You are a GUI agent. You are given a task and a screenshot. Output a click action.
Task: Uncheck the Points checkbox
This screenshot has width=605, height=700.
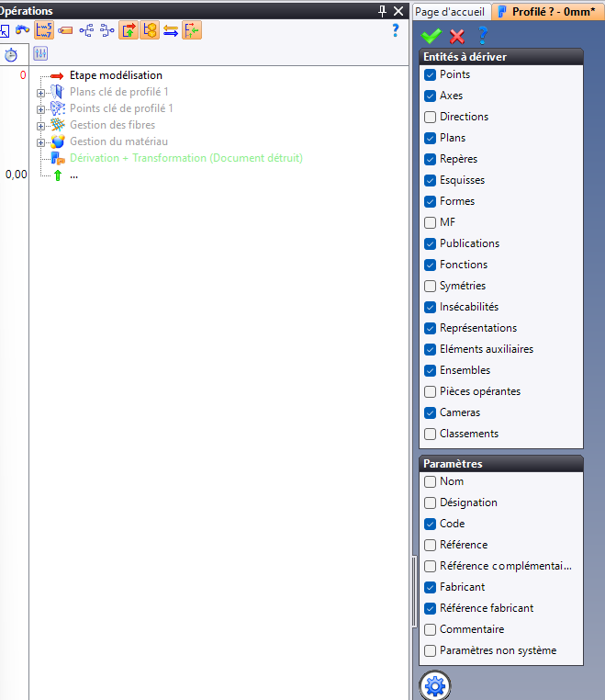430,74
